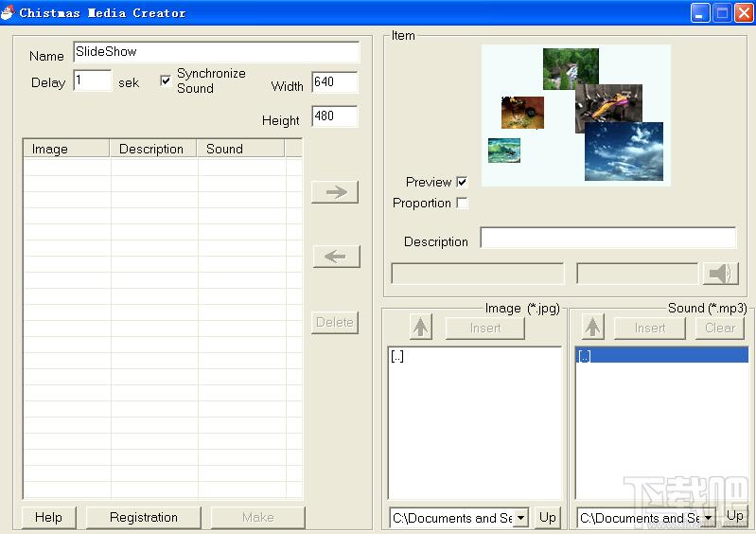The height and width of the screenshot is (534, 756).
Task: Click the left arrow move-back button
Action: point(336,257)
